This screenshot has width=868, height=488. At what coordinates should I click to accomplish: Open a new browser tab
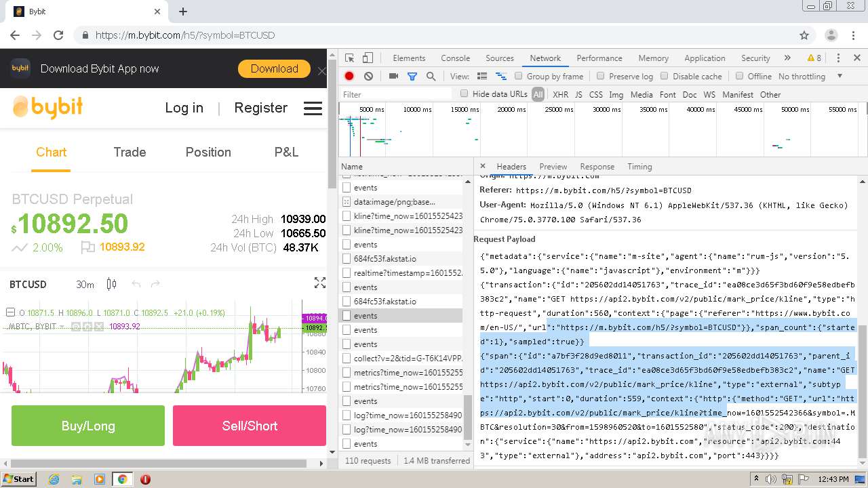[183, 12]
